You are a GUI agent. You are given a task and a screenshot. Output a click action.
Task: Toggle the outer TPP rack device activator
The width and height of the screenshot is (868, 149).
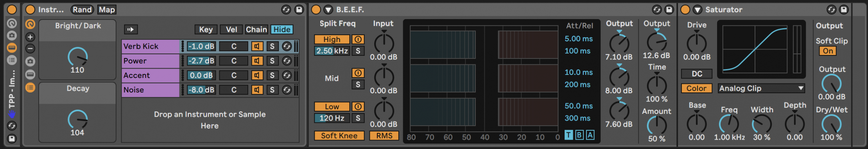tap(12, 9)
